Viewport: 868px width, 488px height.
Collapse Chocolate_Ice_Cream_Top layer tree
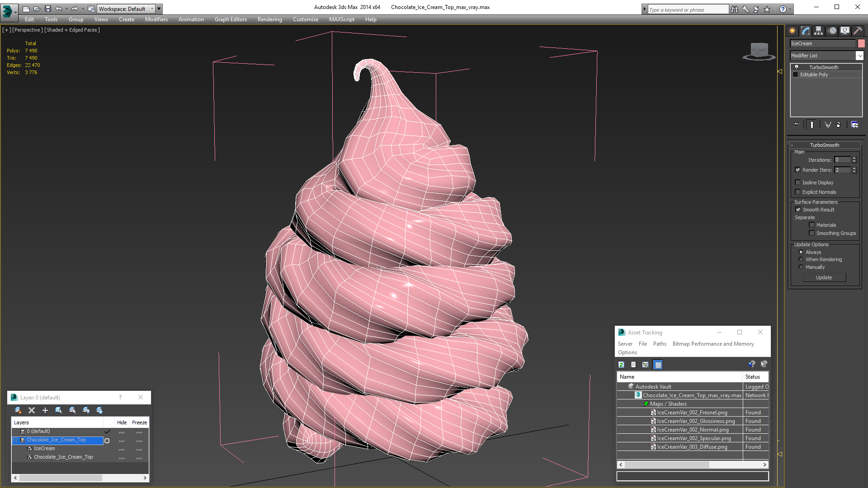coord(15,440)
